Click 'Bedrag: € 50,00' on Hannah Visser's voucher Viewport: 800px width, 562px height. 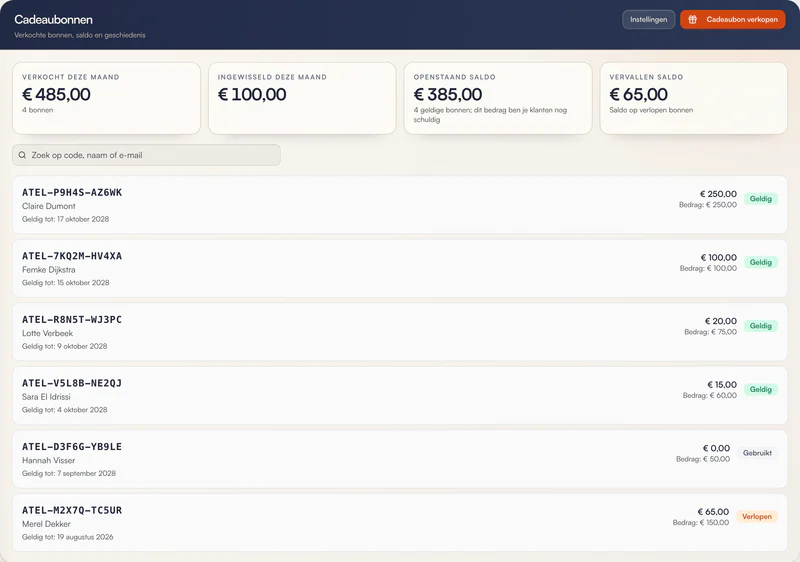703,459
